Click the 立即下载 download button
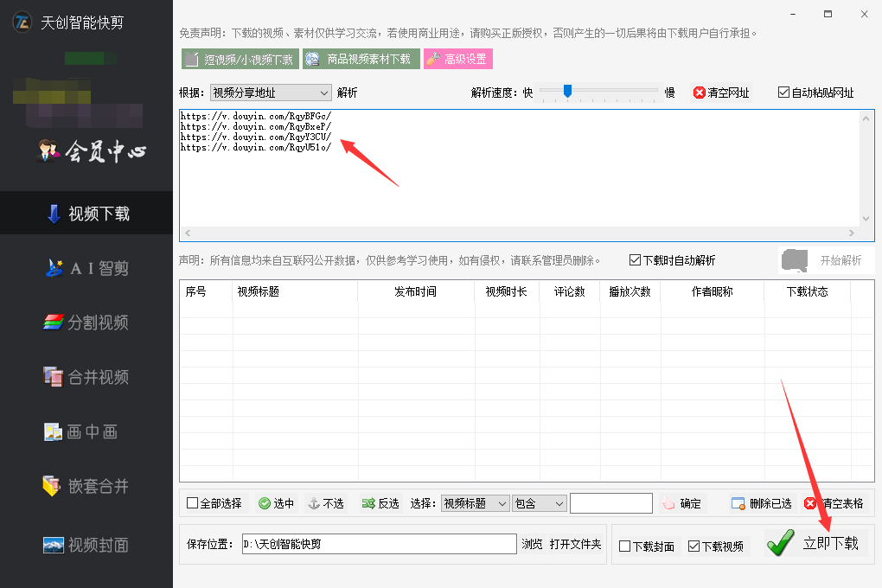The height and width of the screenshot is (588, 882). tap(816, 543)
